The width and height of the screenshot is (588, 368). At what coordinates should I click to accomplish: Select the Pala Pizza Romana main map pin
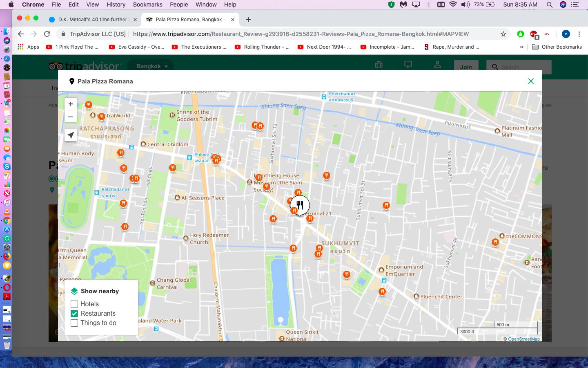point(300,205)
